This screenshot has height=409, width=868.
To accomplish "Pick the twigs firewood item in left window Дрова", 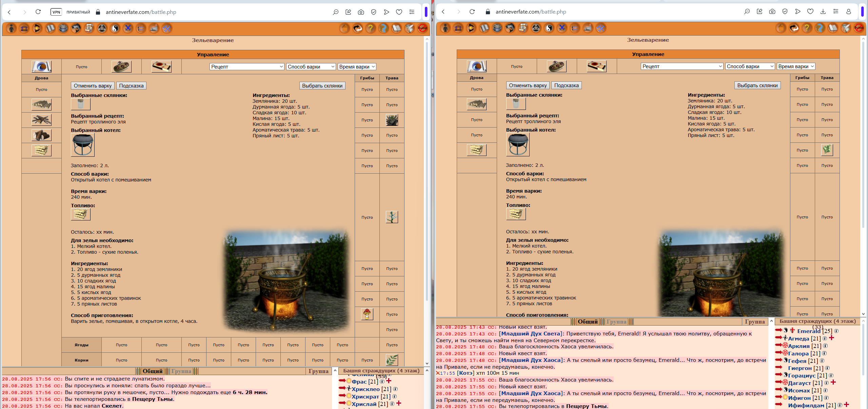I will click(41, 120).
